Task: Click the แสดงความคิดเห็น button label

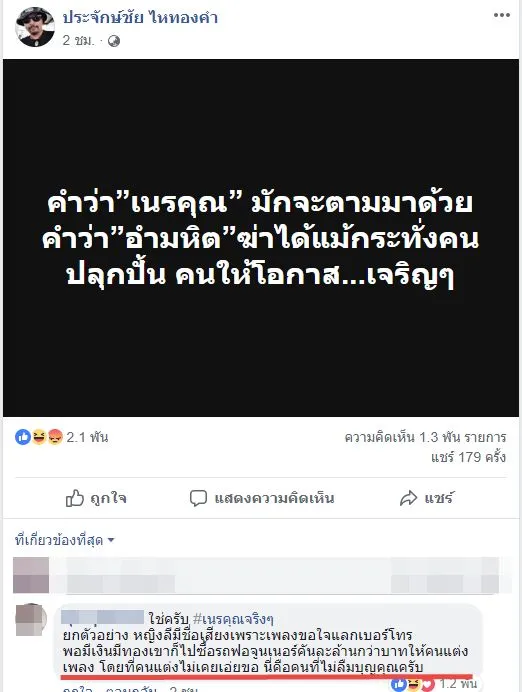Action: pyautogui.click(x=274, y=498)
